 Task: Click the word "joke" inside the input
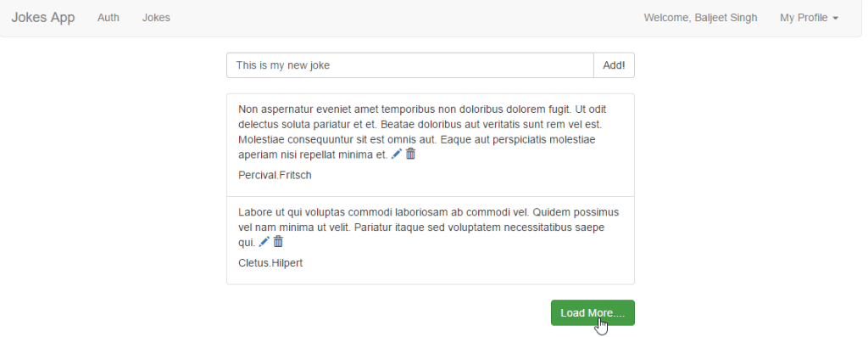pyautogui.click(x=320, y=65)
